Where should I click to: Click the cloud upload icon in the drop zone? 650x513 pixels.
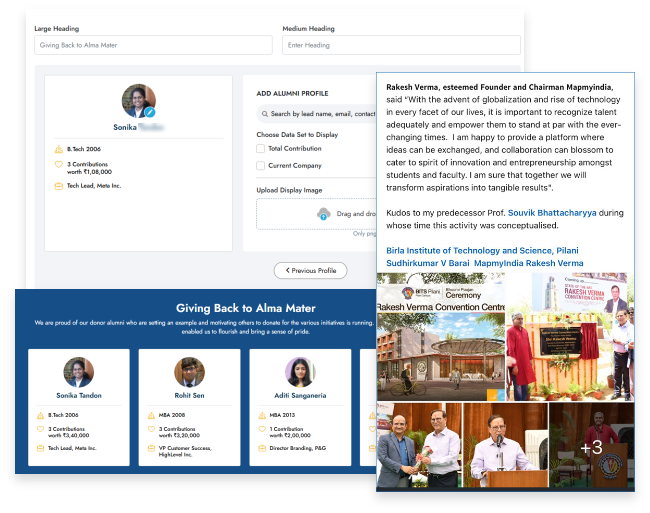323,214
